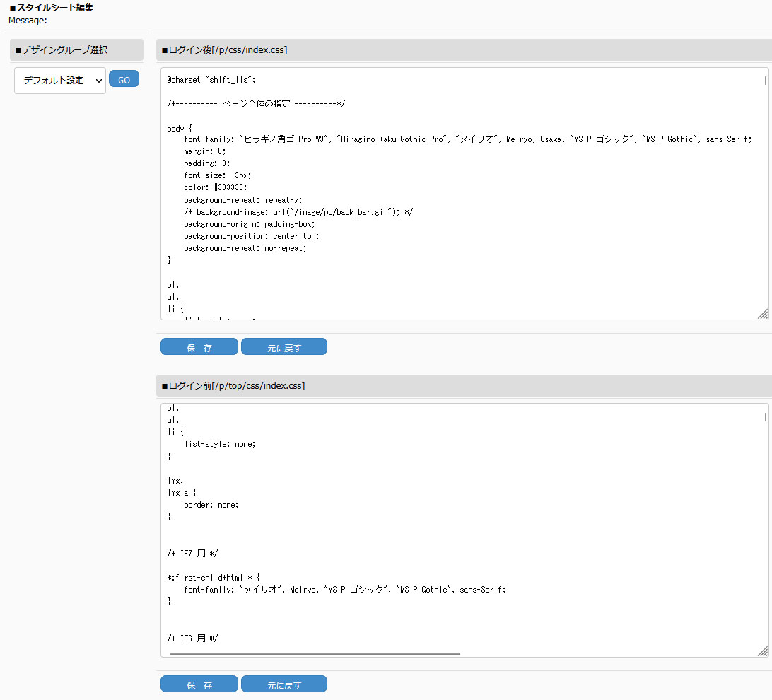The height and width of the screenshot is (700, 772).
Task: Grab the resize handle of ログイン前 editor
Action: point(763,651)
